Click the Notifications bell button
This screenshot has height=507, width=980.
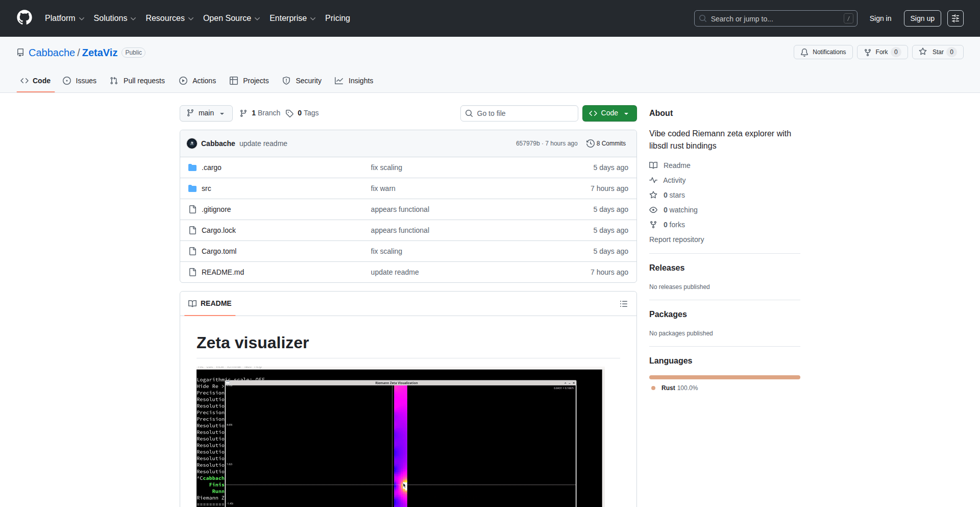click(823, 52)
